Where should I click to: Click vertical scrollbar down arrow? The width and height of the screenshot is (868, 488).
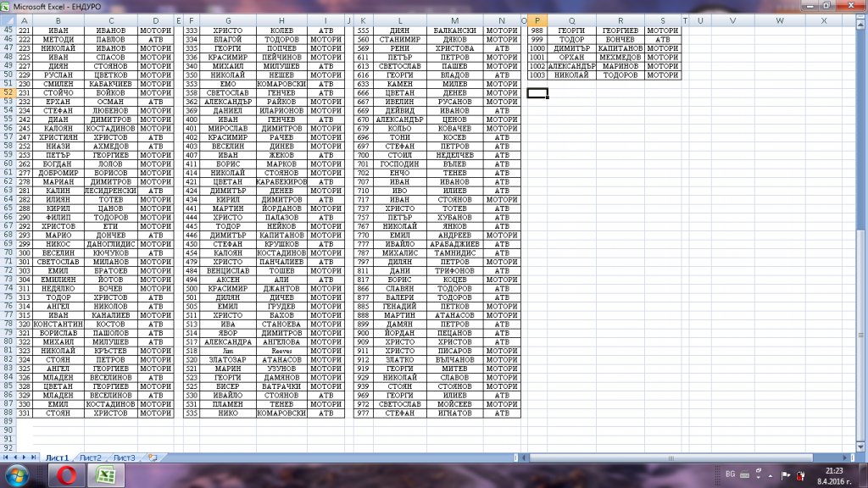click(x=861, y=447)
